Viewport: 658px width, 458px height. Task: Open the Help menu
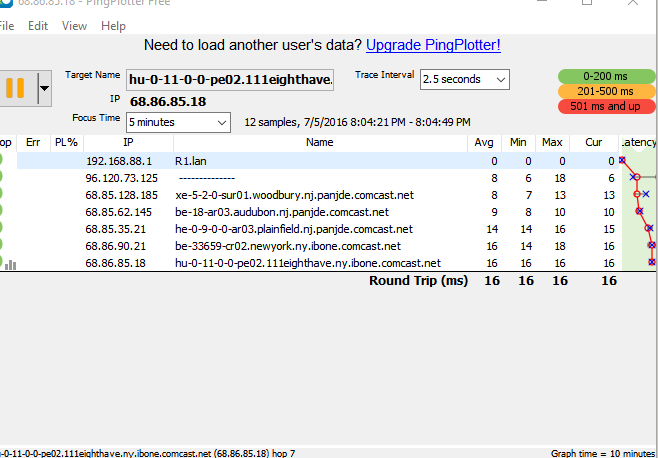click(113, 26)
